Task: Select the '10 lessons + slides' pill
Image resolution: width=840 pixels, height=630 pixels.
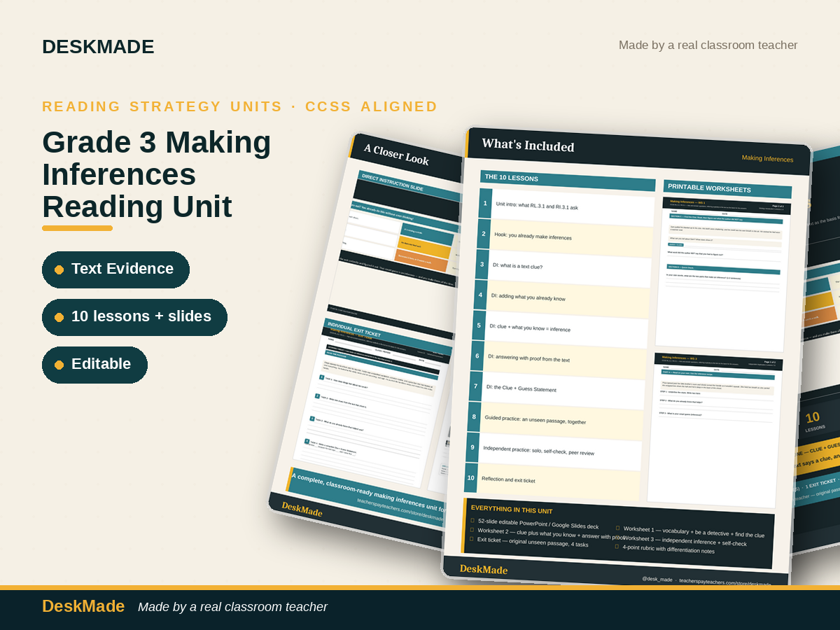Action: point(134,317)
